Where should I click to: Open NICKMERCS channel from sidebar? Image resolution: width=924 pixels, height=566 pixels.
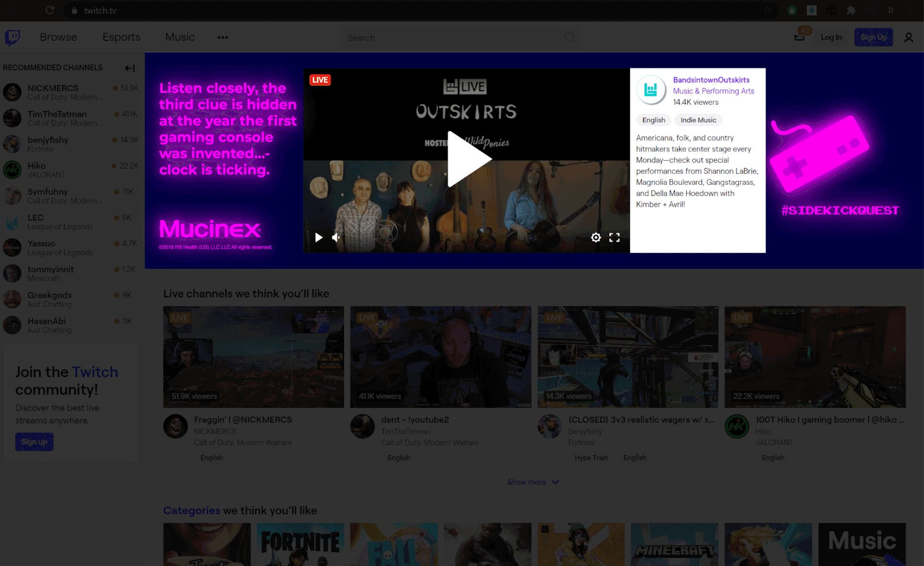tap(53, 88)
